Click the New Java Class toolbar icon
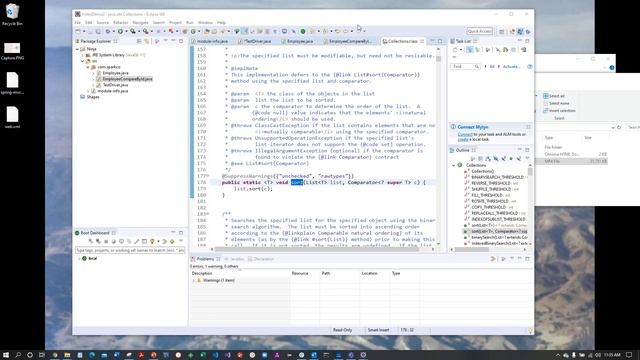The width and height of the screenshot is (640, 360). 193,31
